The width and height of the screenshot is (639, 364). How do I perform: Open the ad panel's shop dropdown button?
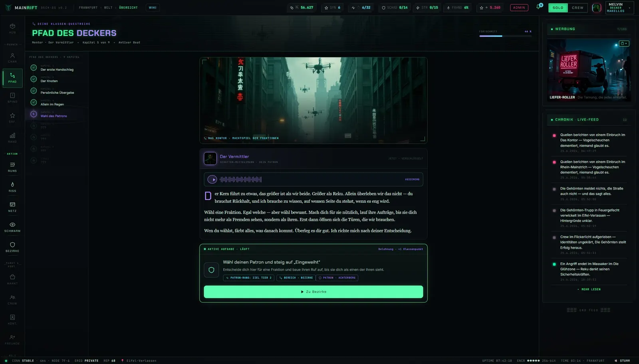coord(624,44)
